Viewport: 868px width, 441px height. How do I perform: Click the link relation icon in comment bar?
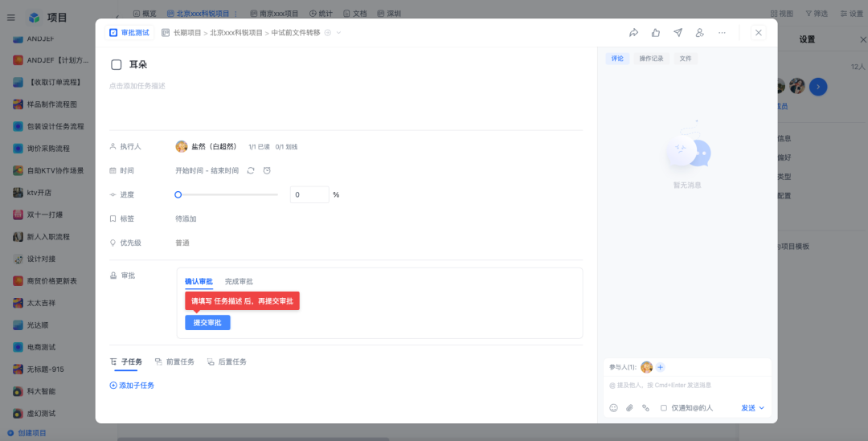645,408
